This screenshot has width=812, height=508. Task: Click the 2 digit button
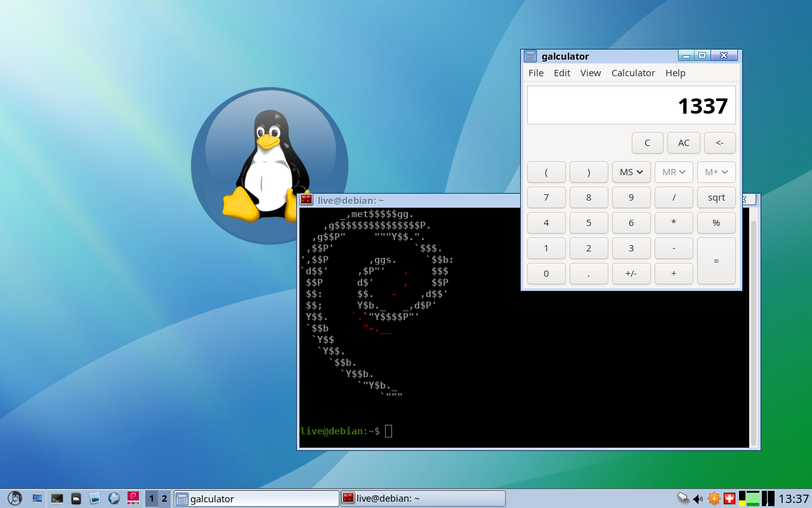click(589, 248)
